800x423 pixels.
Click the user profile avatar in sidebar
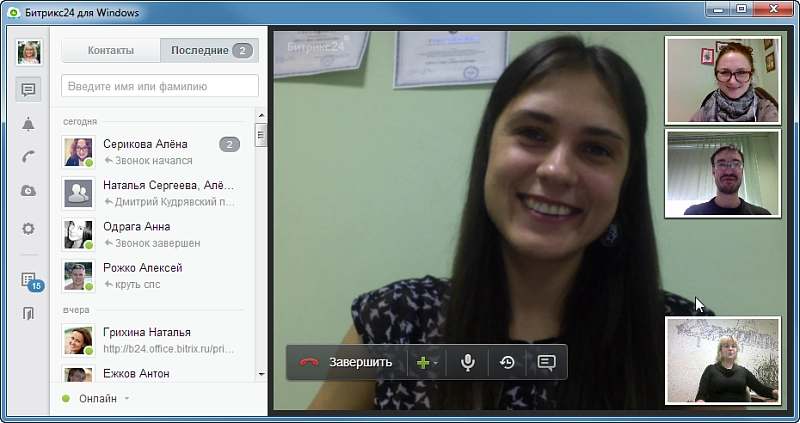tap(29, 53)
